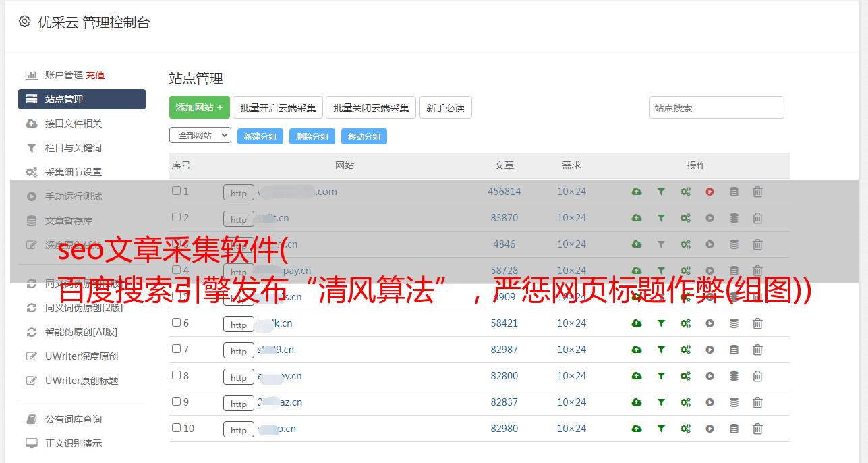
Task: Click the red run icon in row 1
Action: tap(710, 192)
